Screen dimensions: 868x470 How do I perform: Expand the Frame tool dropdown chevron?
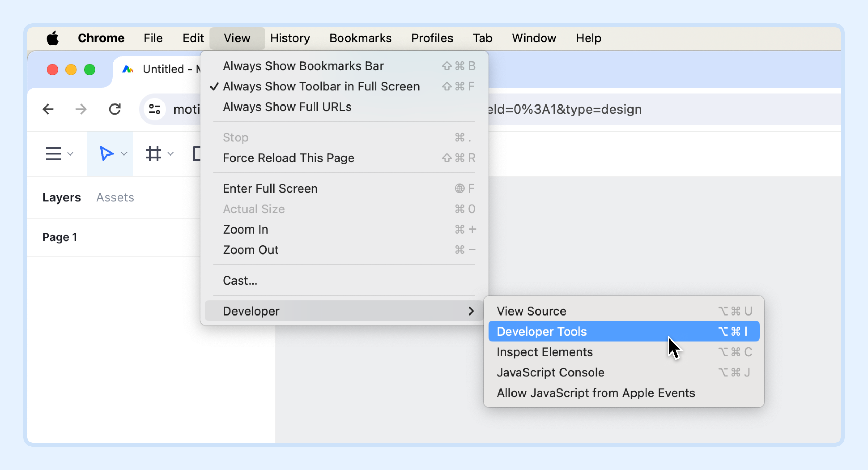(x=171, y=154)
